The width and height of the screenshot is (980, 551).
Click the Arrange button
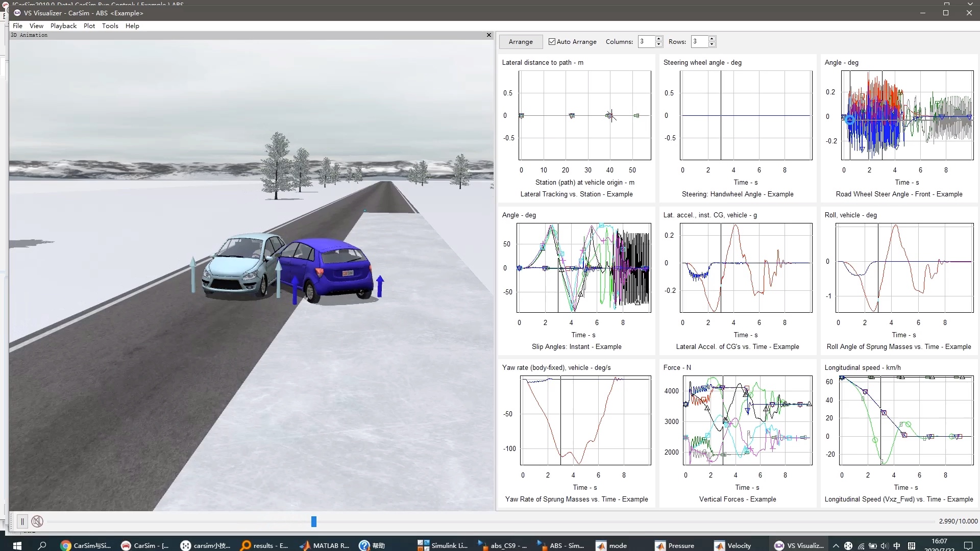(x=521, y=42)
